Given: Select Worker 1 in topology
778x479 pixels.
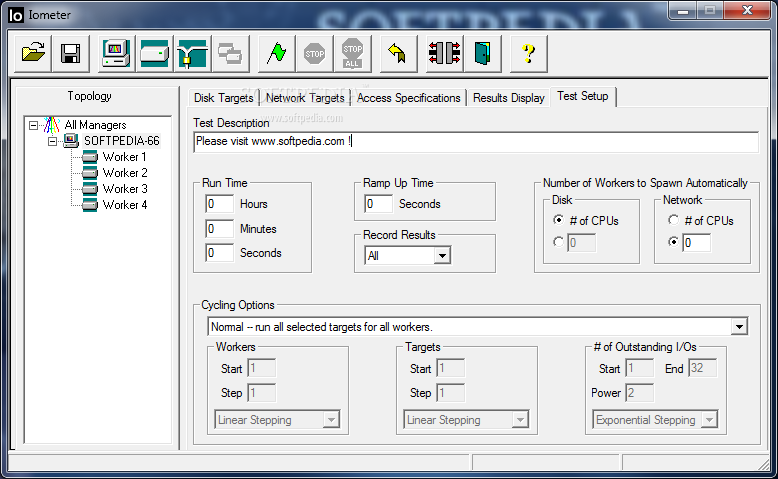Looking at the screenshot, I should coord(124,157).
